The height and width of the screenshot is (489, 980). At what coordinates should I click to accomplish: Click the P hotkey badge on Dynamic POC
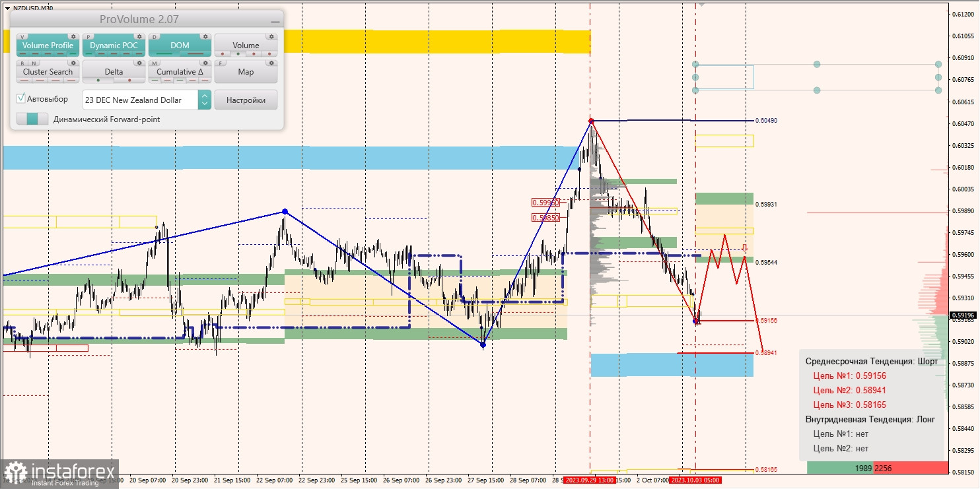click(88, 37)
